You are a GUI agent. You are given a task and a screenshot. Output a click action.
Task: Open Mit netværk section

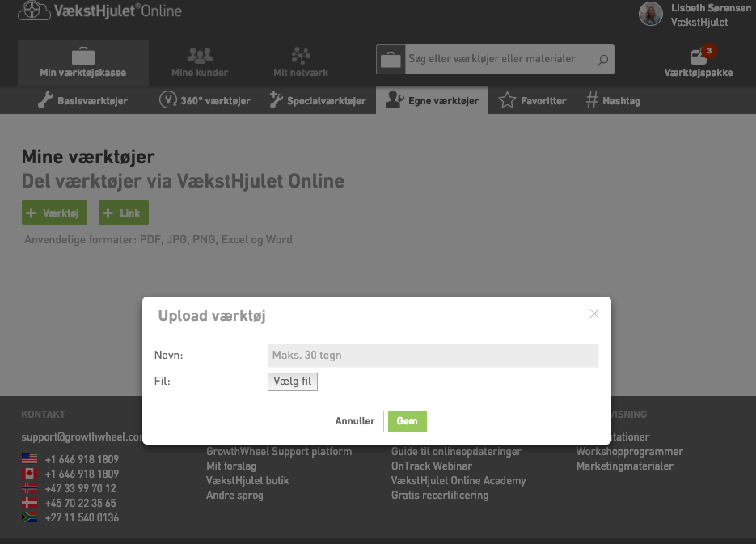pyautogui.click(x=301, y=63)
